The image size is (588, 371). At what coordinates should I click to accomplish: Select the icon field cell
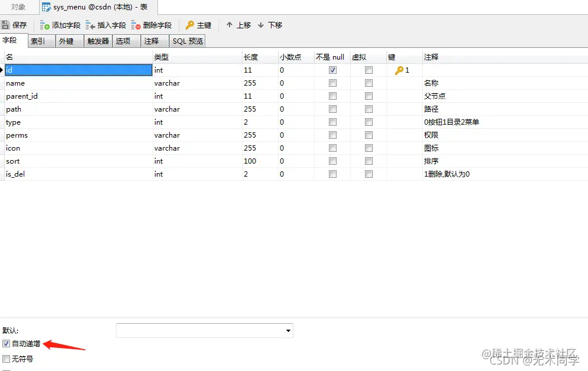(79, 148)
